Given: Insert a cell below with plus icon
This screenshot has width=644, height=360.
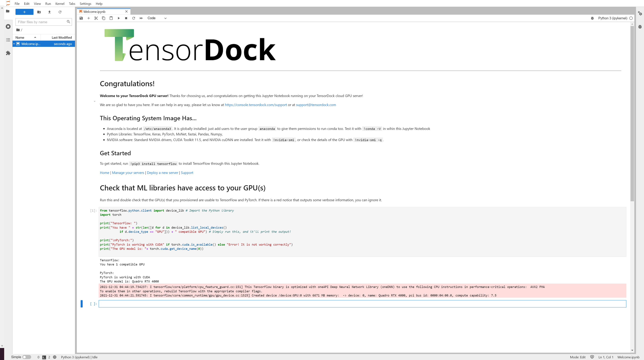Looking at the screenshot, I should pyautogui.click(x=88, y=18).
